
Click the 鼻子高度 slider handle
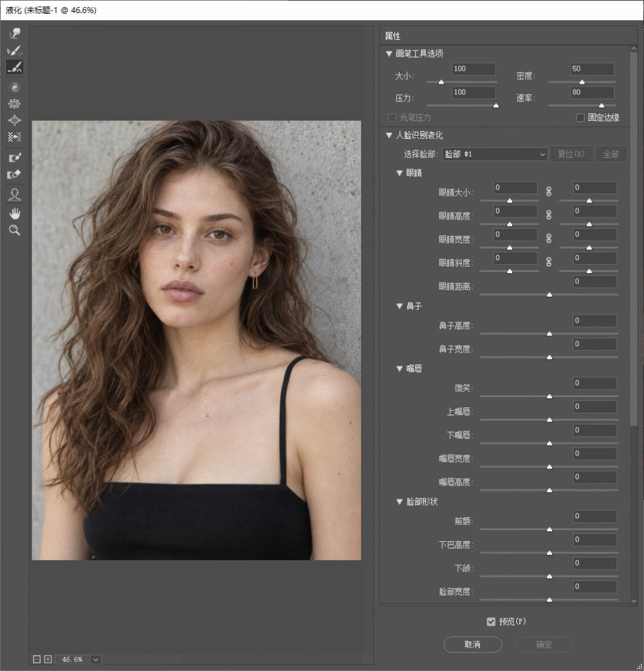(550, 334)
